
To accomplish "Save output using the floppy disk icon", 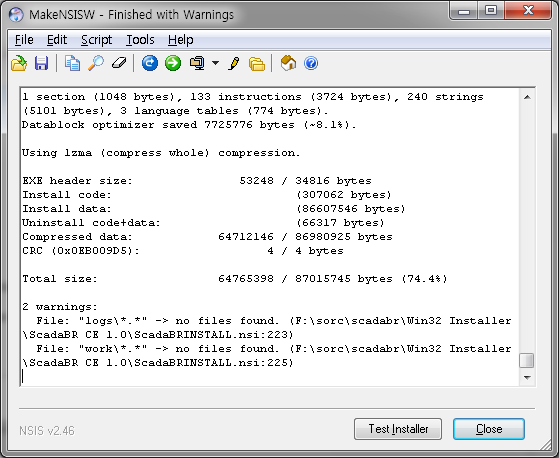I will [x=42, y=63].
